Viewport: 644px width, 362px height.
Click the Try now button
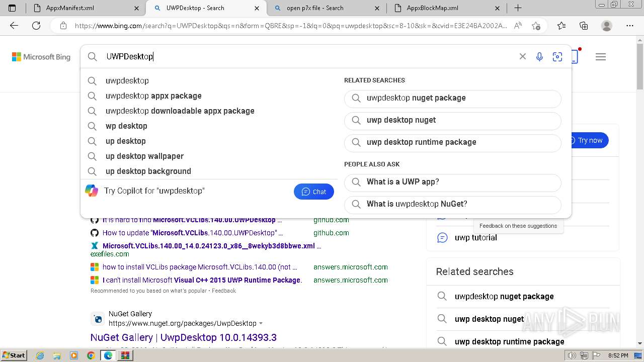click(x=589, y=140)
